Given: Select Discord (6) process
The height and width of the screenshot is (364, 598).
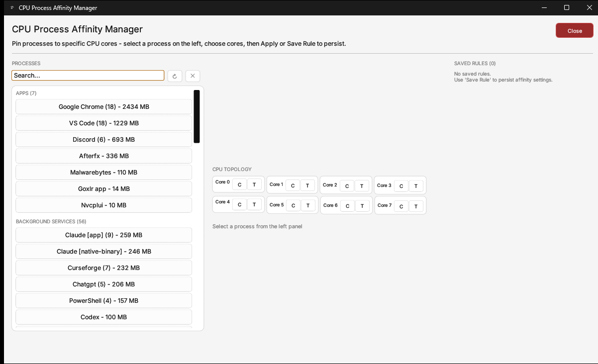Looking at the screenshot, I should click(103, 139).
